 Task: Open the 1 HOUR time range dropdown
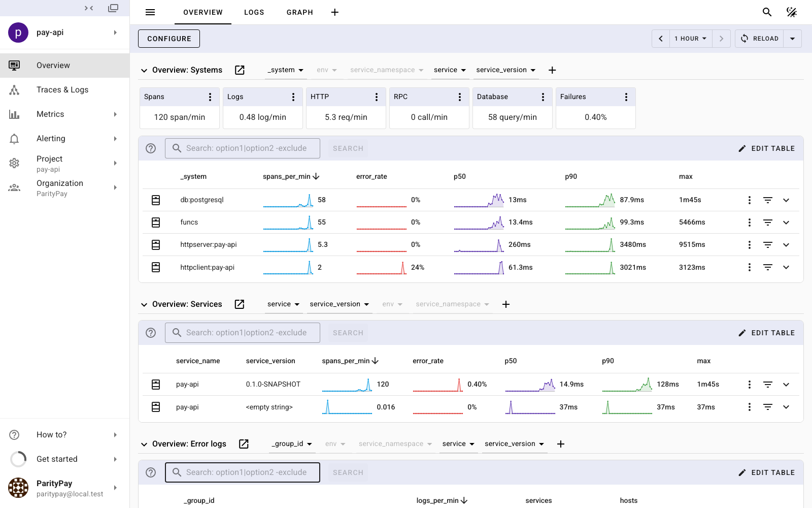tap(691, 39)
